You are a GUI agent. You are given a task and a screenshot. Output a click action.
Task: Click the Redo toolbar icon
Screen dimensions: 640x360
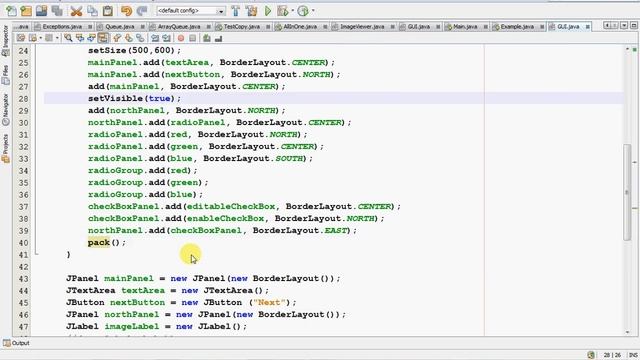[142, 11]
